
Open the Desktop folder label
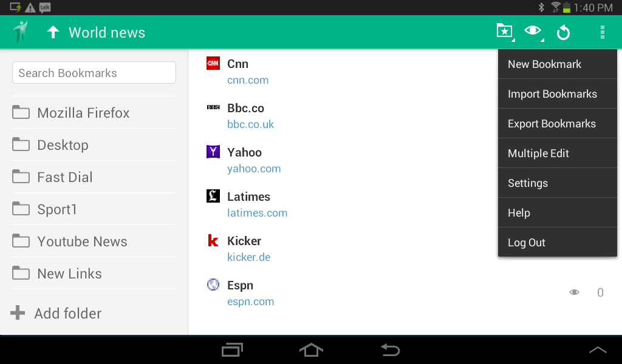[x=63, y=145]
